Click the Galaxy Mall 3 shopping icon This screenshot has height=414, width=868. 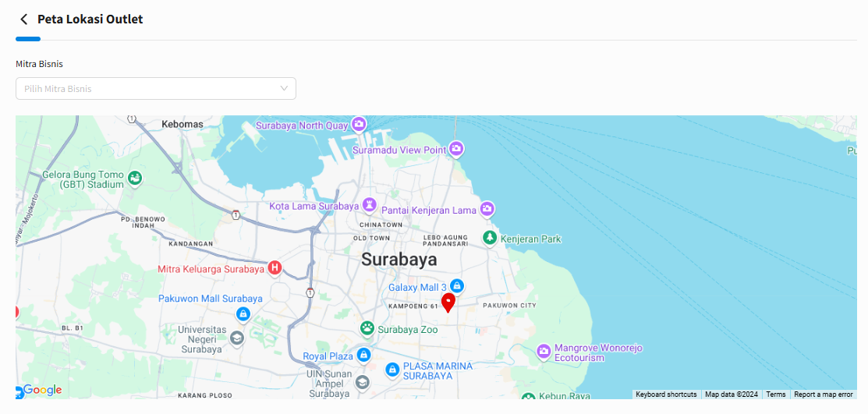point(456,286)
